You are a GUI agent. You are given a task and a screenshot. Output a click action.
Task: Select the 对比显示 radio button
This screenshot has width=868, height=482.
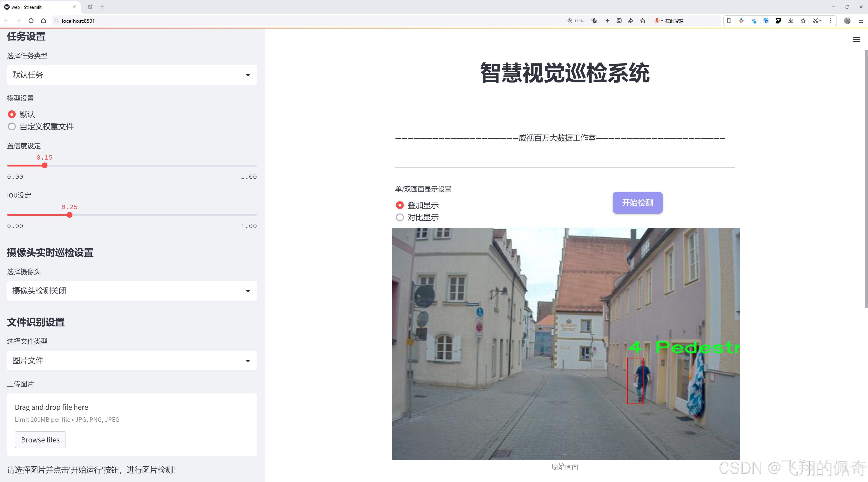tap(400, 217)
